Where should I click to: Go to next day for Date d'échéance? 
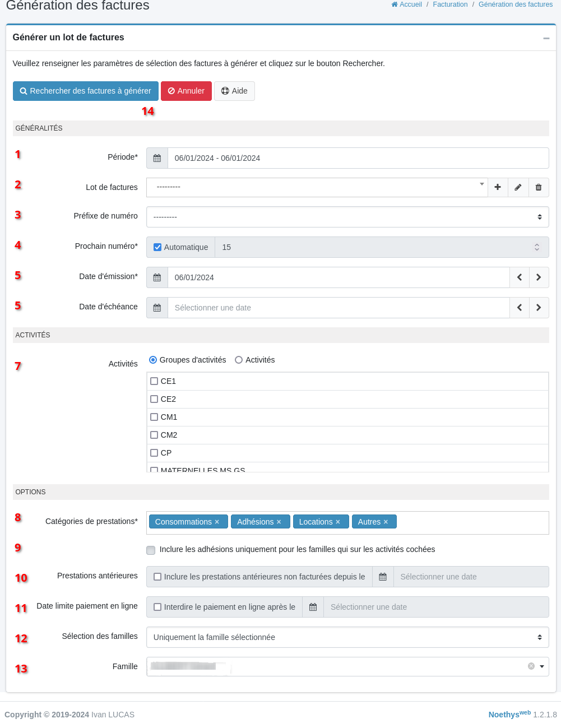(539, 308)
